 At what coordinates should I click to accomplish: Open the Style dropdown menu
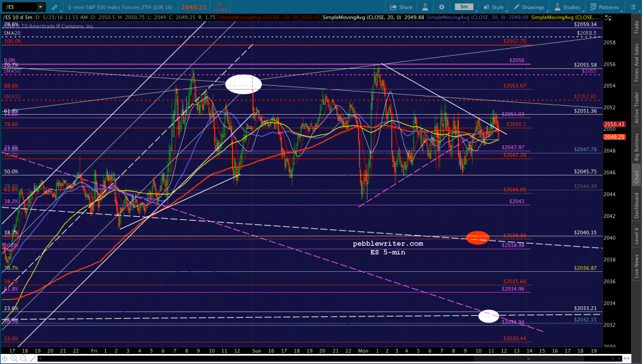pos(494,7)
